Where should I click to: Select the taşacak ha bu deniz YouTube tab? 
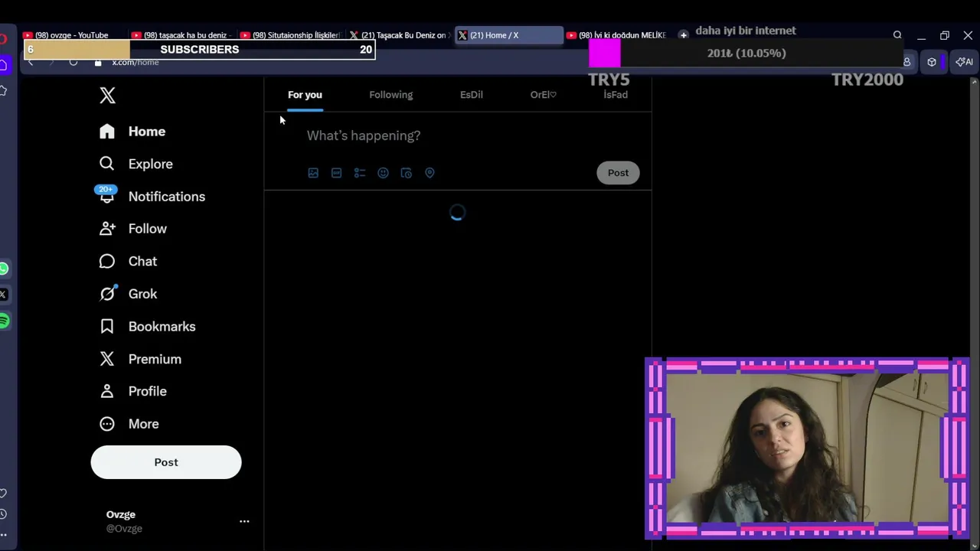[x=181, y=35]
